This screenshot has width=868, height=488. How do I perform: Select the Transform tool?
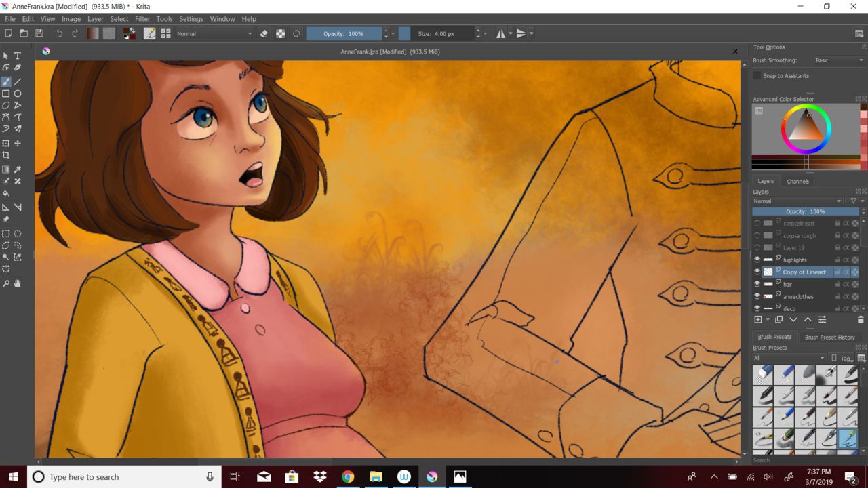point(6,143)
